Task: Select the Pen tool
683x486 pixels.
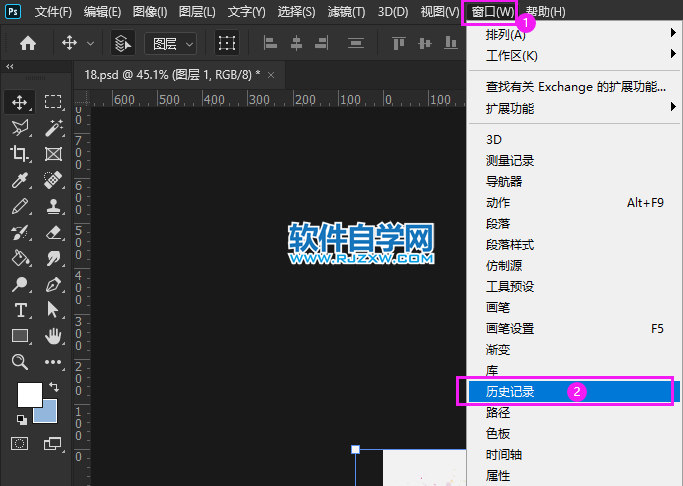Action: [x=53, y=284]
